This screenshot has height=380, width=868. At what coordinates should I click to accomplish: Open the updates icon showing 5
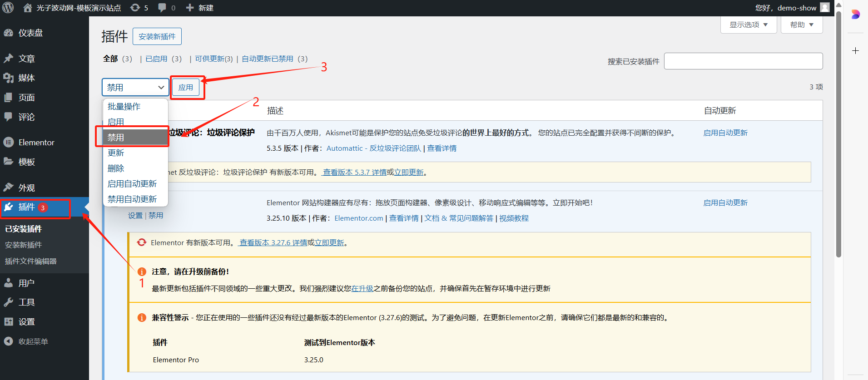tap(135, 8)
